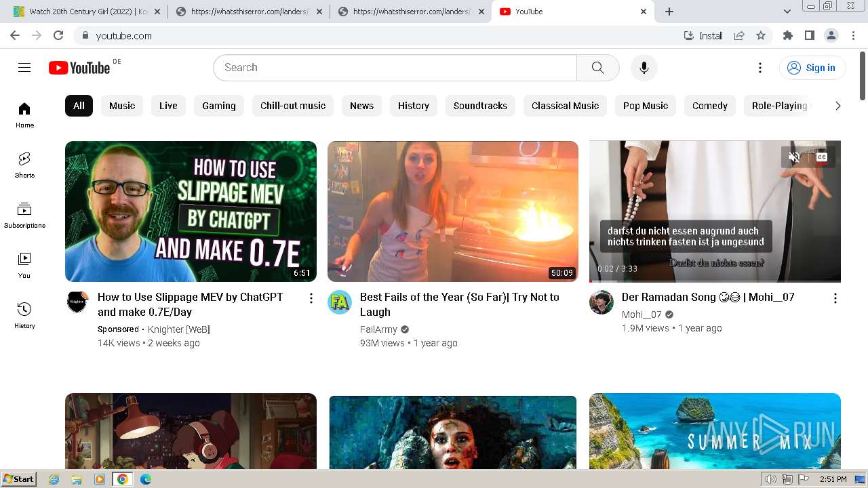Select the Live filter chip

tap(168, 106)
